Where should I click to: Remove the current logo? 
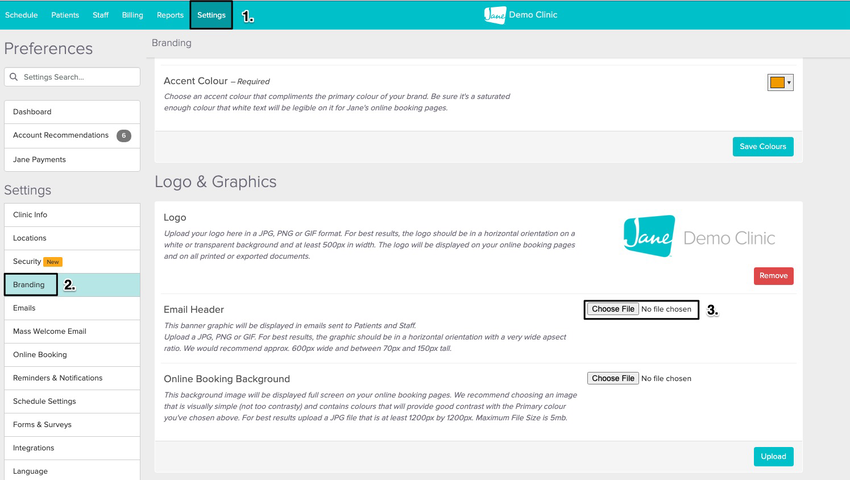point(773,276)
